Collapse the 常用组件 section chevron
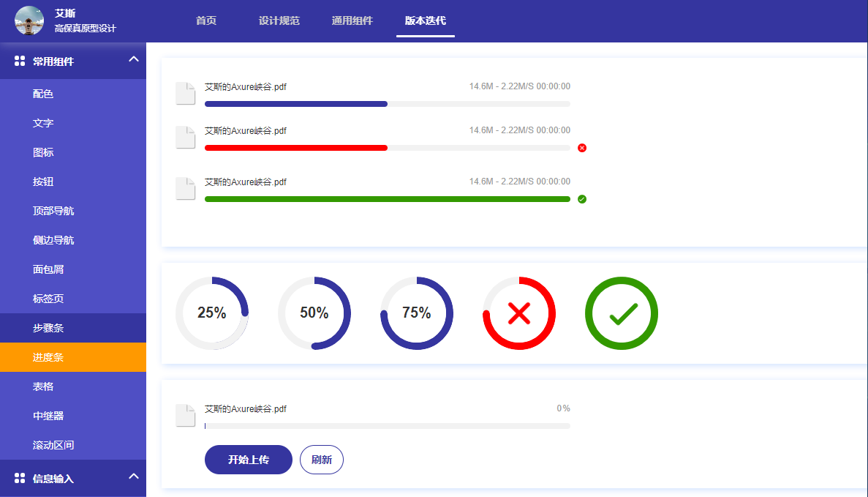This screenshot has width=868, height=497. (x=133, y=59)
